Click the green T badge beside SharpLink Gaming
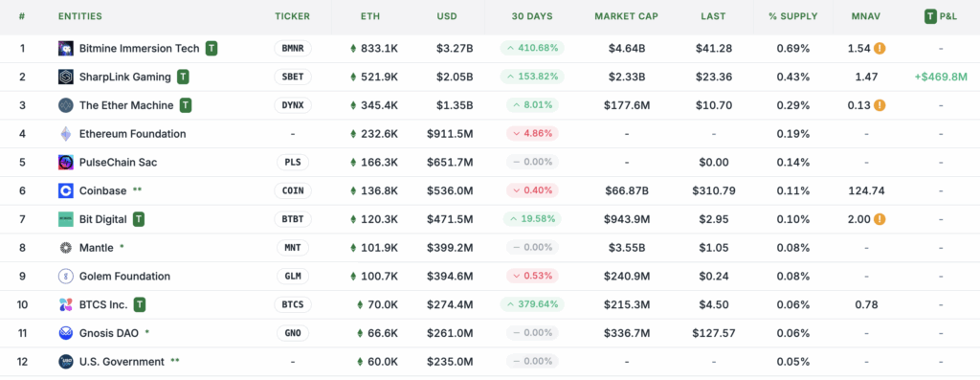 pos(183,77)
